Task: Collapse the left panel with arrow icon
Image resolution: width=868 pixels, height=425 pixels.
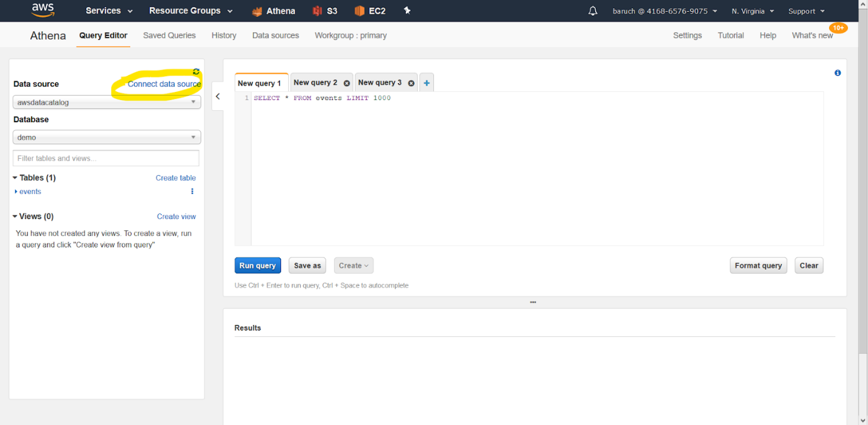Action: click(x=218, y=96)
